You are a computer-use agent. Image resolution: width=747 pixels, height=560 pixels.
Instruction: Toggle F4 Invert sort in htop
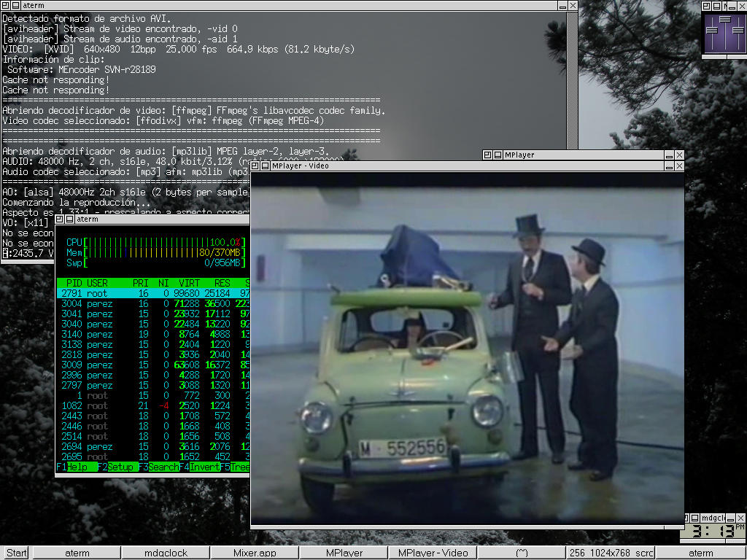pyautogui.click(x=200, y=467)
